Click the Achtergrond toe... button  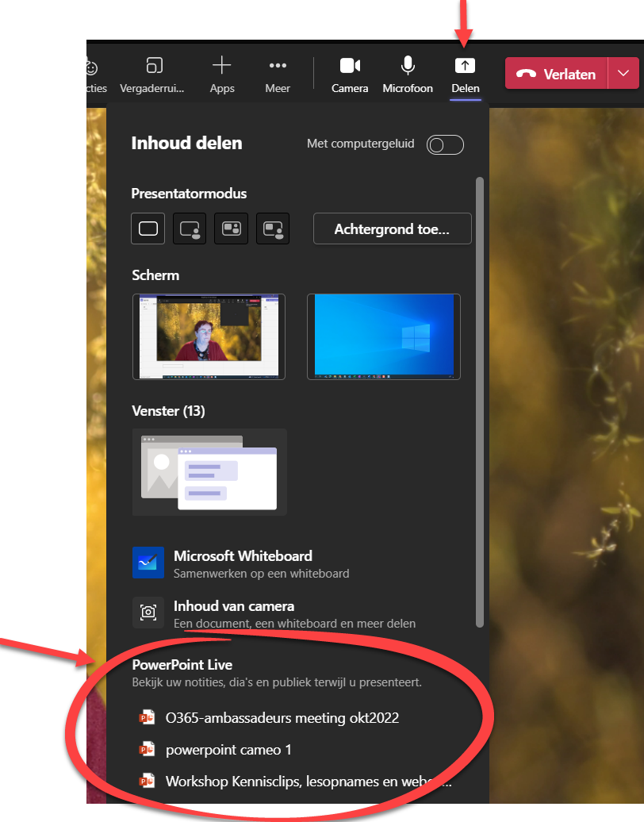coord(393,229)
